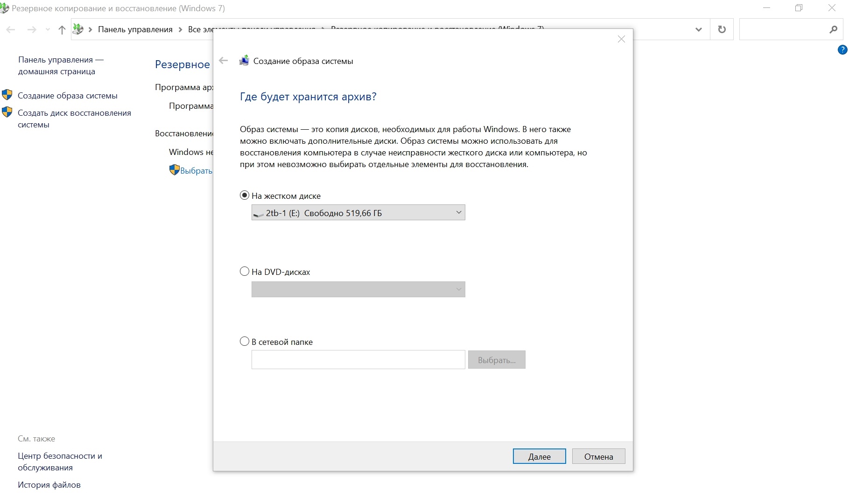Open Создать диск восстановления системы link
The height and width of the screenshot is (504, 849).
click(74, 119)
